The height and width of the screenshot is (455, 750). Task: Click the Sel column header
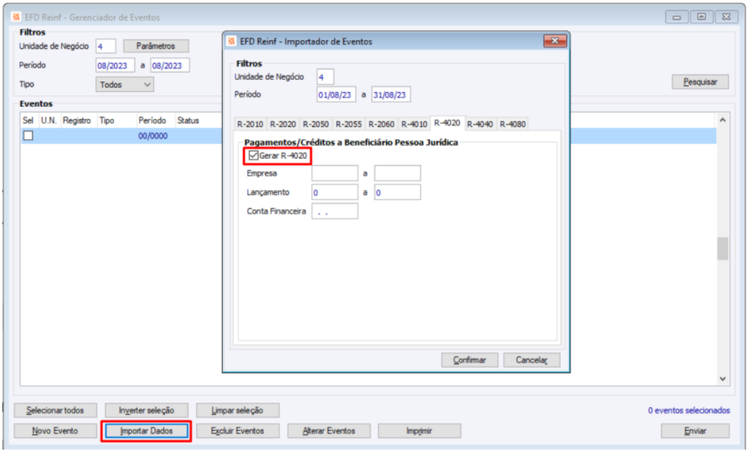point(28,121)
